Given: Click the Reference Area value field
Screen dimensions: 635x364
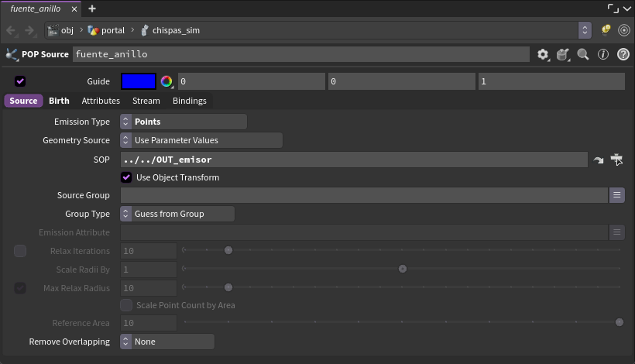Looking at the screenshot, I should (x=149, y=323).
